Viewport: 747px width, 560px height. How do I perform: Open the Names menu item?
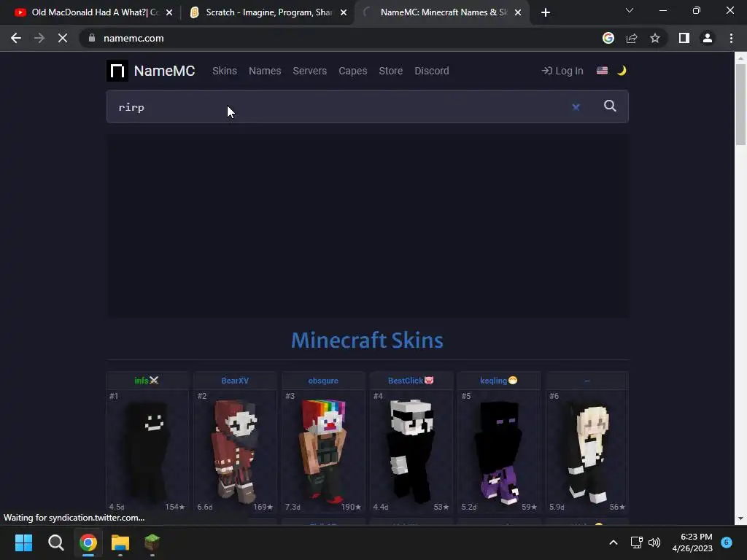coord(265,71)
